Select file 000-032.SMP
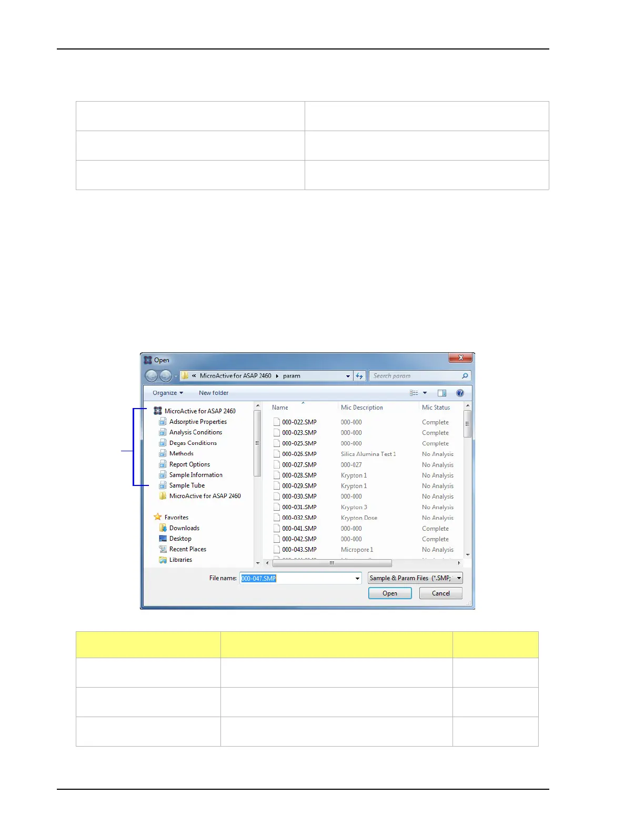Viewport: 644px width, 834px height. (299, 518)
